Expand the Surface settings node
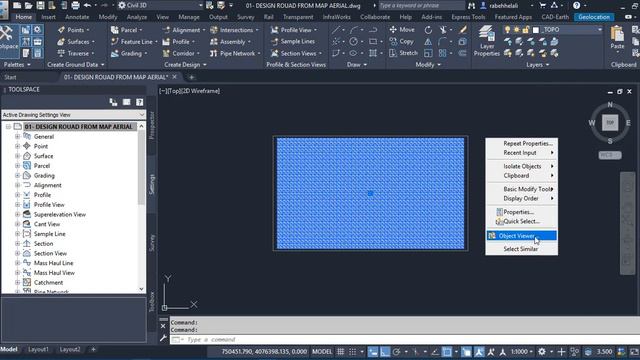 click(17, 156)
